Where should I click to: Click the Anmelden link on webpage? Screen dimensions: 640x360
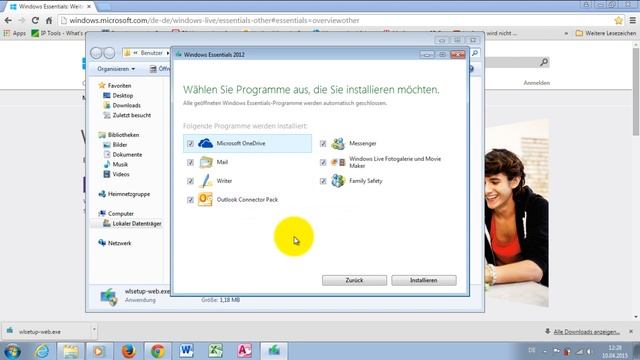pos(536,83)
